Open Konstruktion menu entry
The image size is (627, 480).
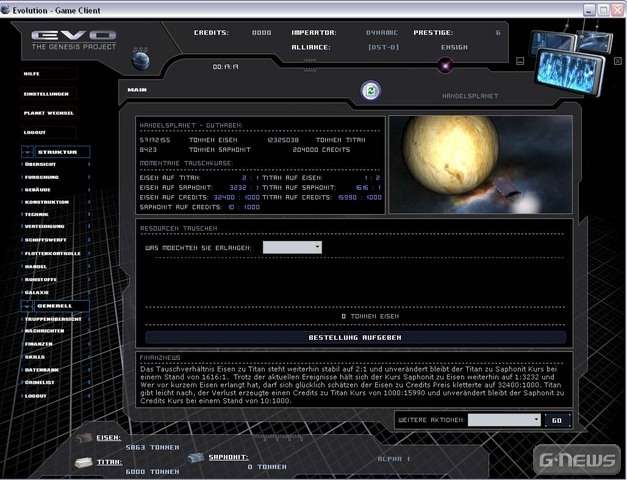pyautogui.click(x=47, y=202)
